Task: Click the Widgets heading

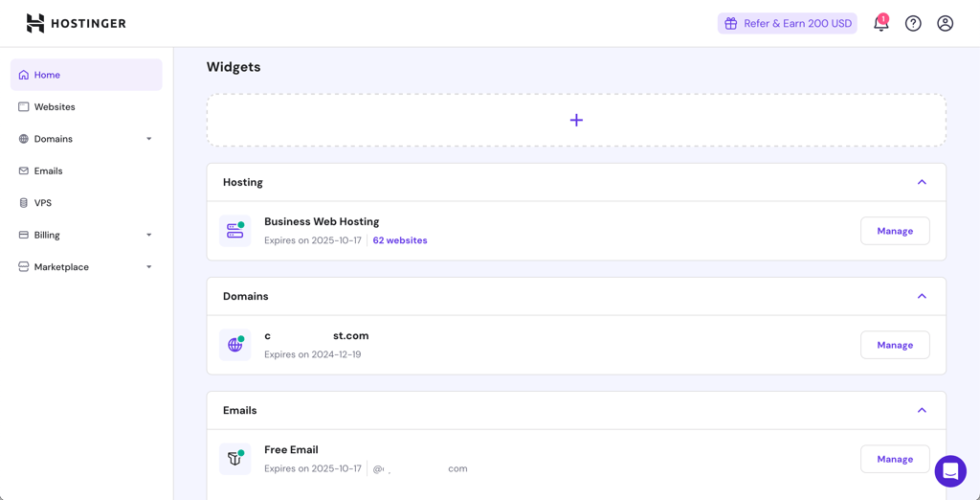Action: tap(234, 67)
